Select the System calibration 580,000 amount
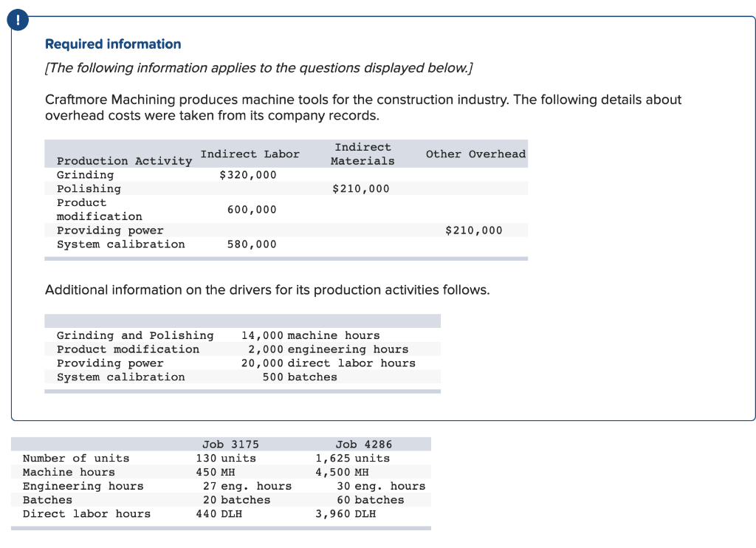The width and height of the screenshot is (756, 548). (x=252, y=244)
